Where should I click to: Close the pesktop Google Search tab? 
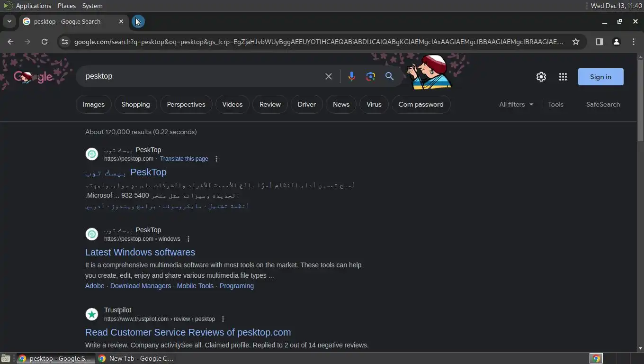click(121, 21)
